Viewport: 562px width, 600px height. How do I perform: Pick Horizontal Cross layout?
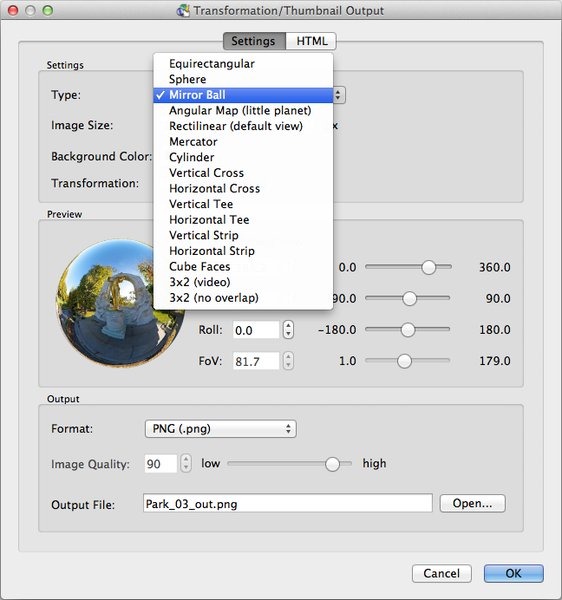click(x=243, y=189)
